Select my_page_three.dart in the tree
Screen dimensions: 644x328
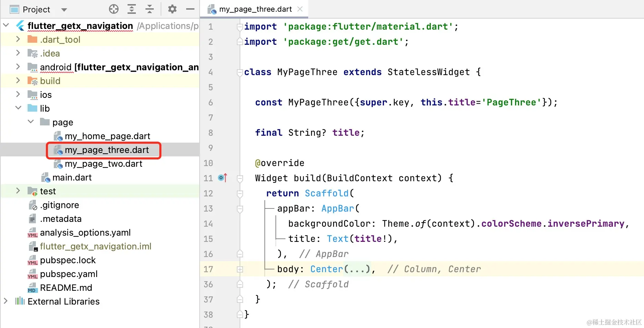pos(107,150)
